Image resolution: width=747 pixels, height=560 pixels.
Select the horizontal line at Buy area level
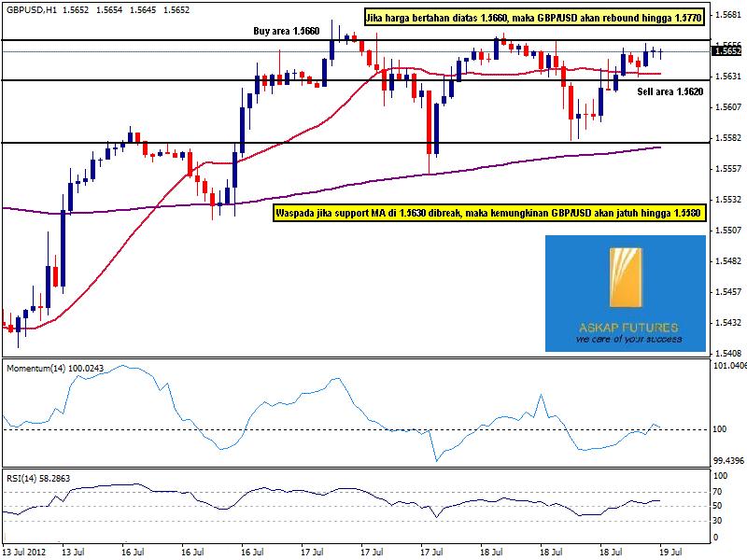coord(140,40)
